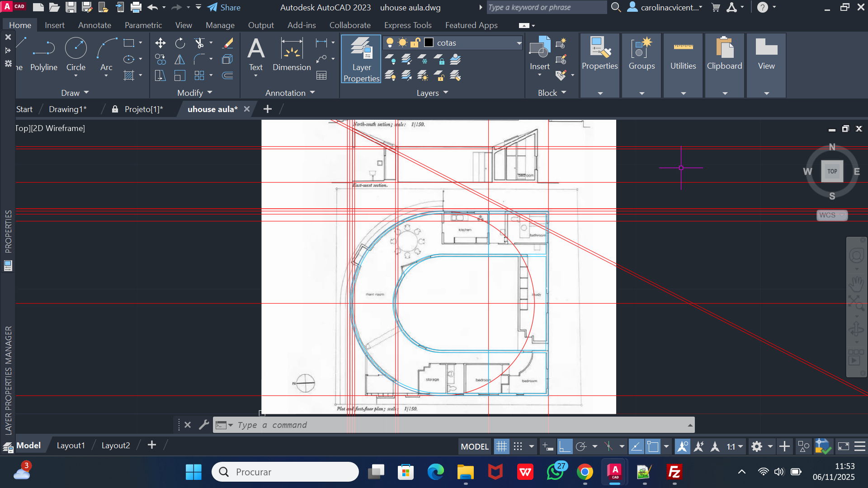
Task: Toggle grid display in status bar
Action: tap(501, 447)
